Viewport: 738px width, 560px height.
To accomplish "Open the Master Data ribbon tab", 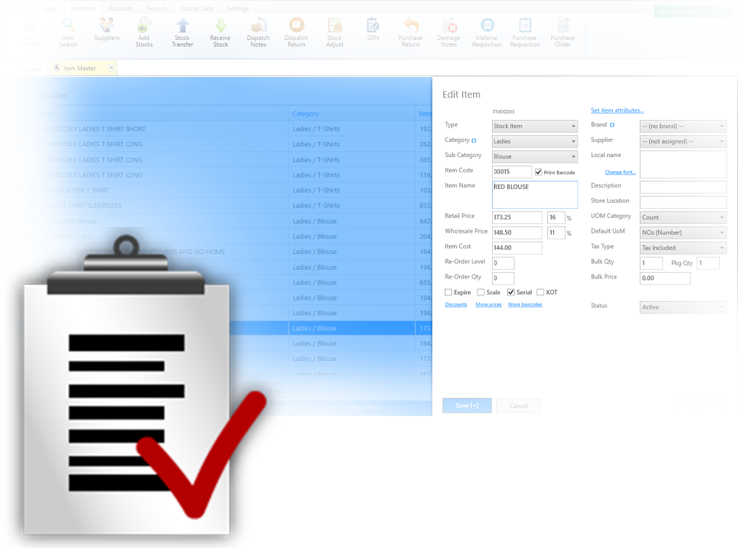I will click(197, 9).
